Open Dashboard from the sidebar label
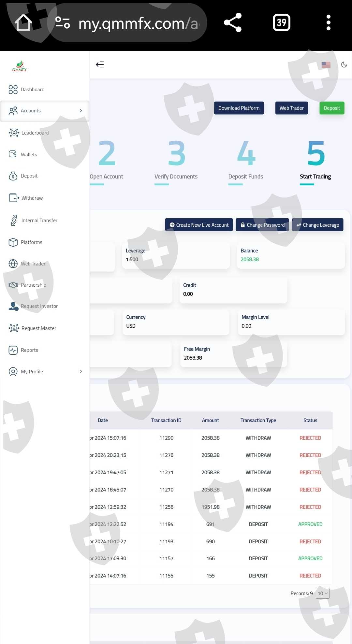352x644 pixels. [x=33, y=90]
